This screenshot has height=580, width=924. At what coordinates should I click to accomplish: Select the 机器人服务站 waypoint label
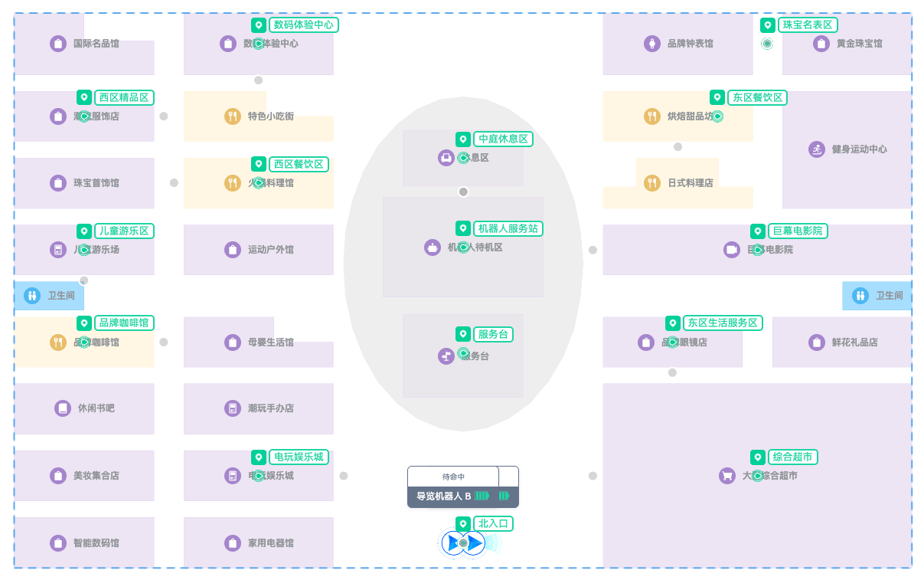(508, 228)
